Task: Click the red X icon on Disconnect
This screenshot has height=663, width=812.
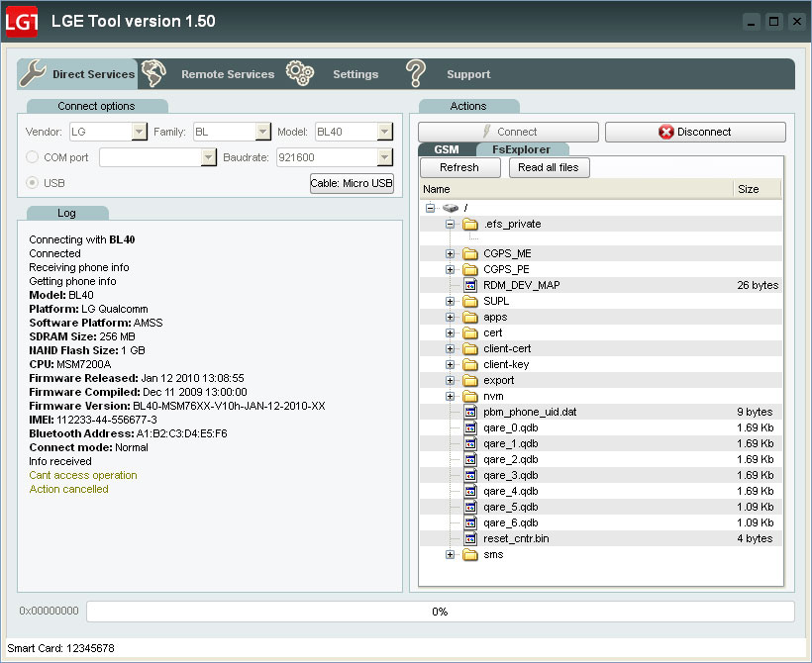Action: pos(666,132)
